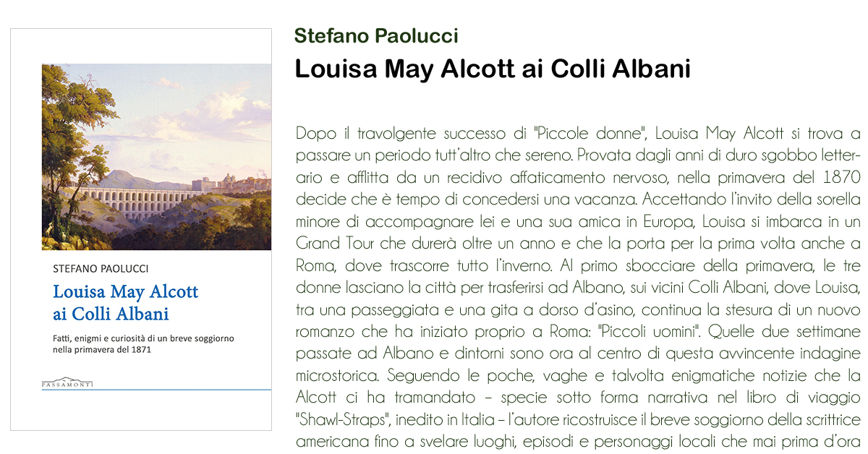Click the Stefano Paolucci author heading
Image resolution: width=868 pixels, height=454 pixels.
(376, 36)
